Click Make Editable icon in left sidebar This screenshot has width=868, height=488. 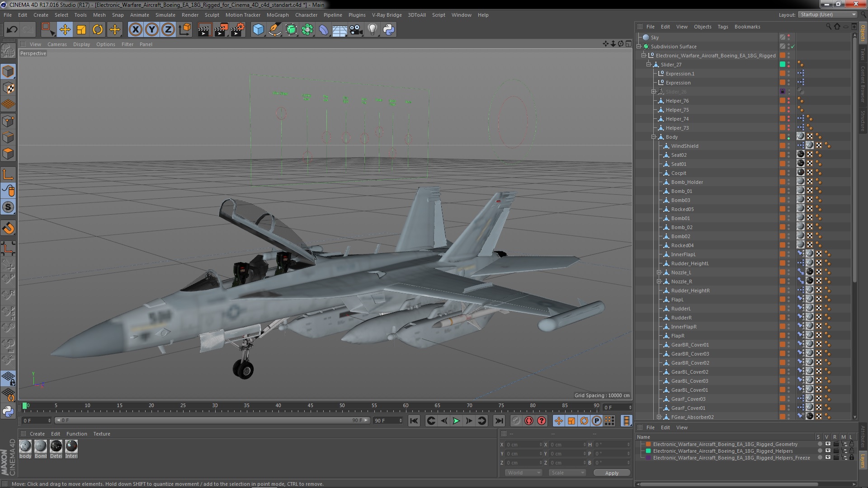(8, 51)
